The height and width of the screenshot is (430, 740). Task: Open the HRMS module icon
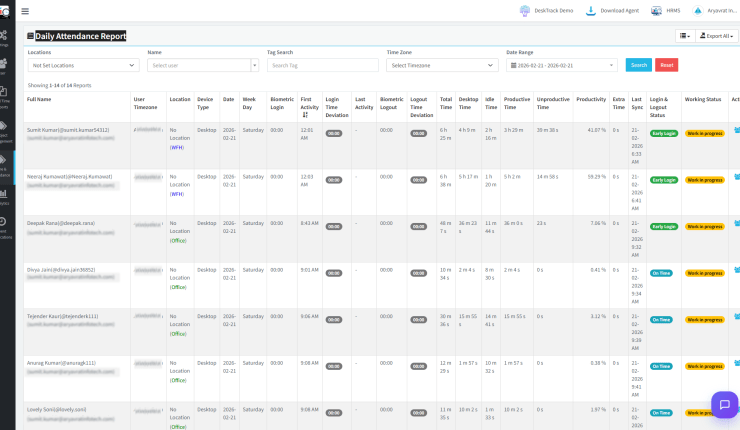point(656,11)
